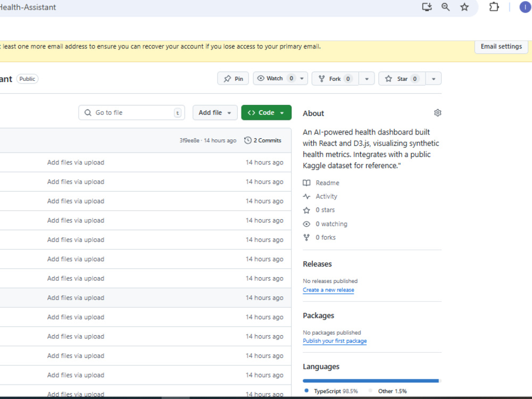Open the browser zoom magnifier icon
The height and width of the screenshot is (399, 532).
(x=445, y=7)
